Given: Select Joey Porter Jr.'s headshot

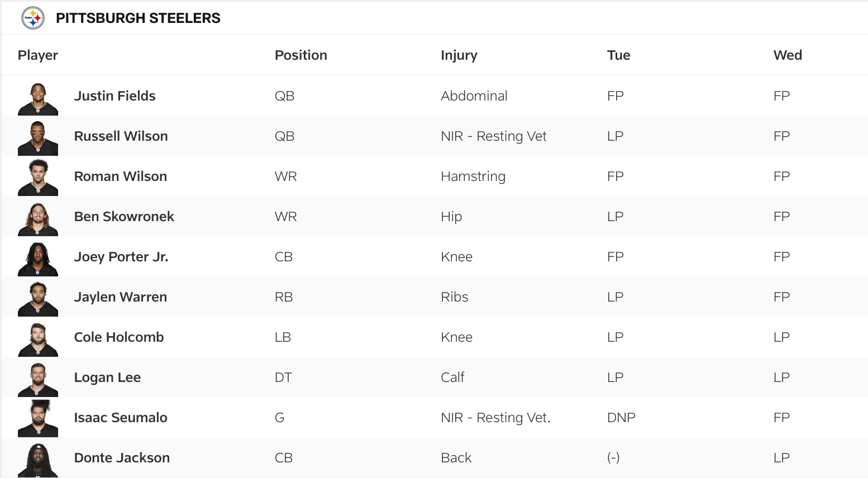Looking at the screenshot, I should [x=38, y=259].
